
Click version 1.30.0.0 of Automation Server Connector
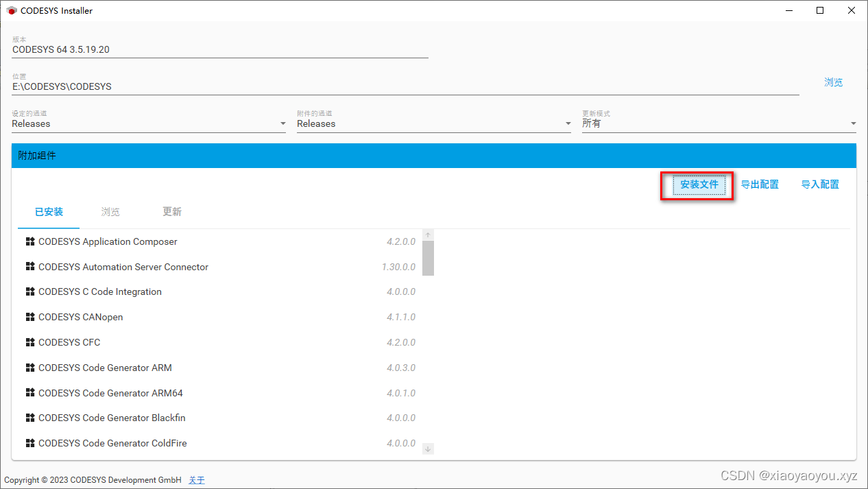pos(398,267)
